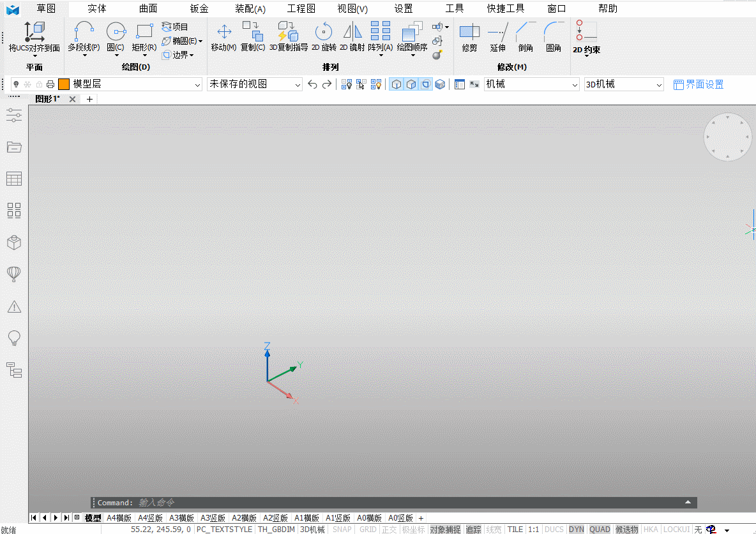Toggle Object Snap (对象捕捉)
Image resolution: width=756 pixels, height=534 pixels.
click(445, 529)
